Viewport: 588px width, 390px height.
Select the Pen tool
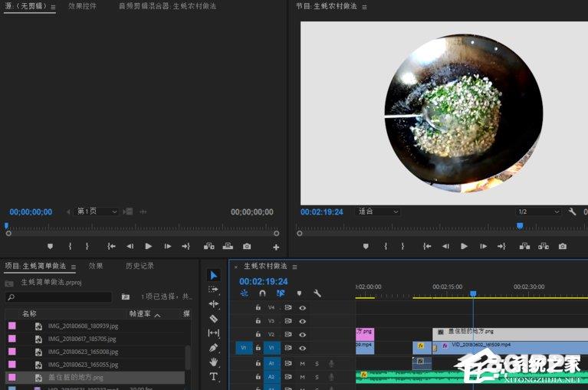[x=213, y=347]
